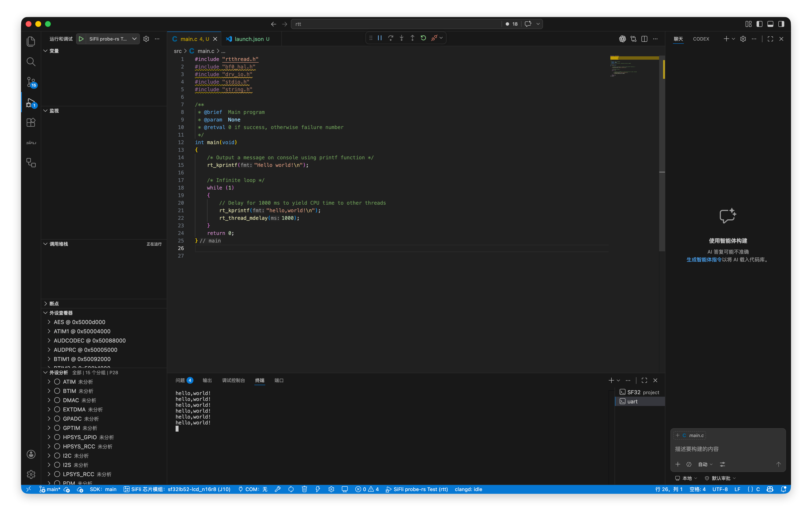Toggle the primary sidebar layout button

[759, 24]
